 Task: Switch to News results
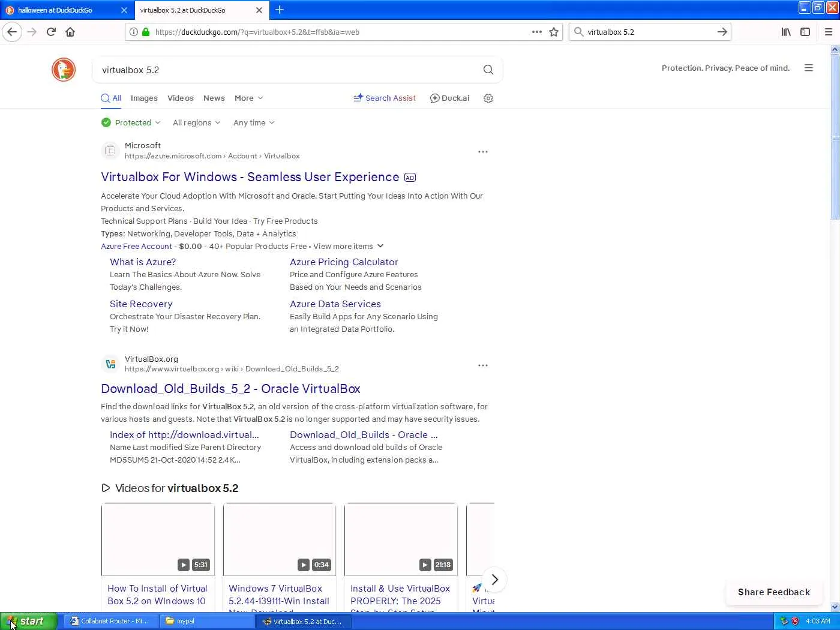[x=214, y=98]
